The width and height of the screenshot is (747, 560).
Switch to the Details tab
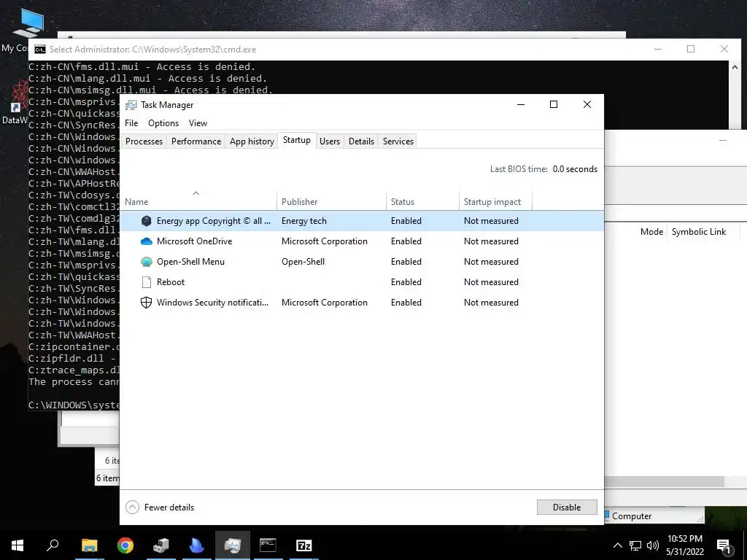tap(361, 141)
